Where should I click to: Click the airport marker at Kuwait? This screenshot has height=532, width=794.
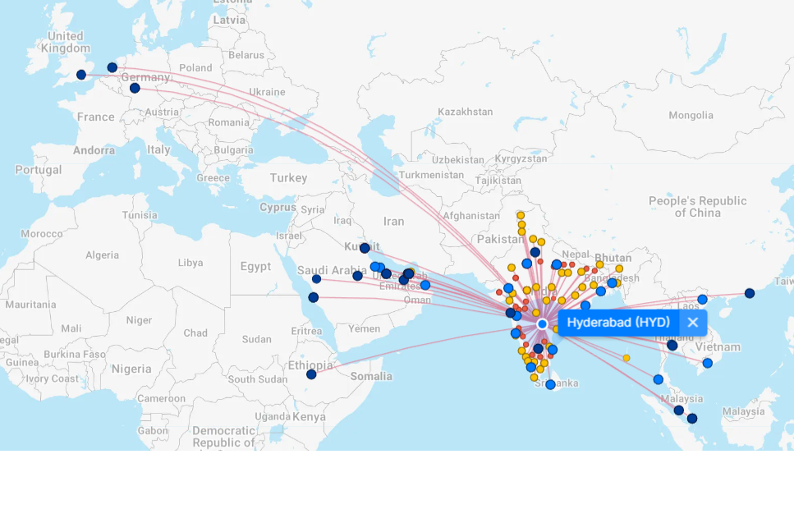tap(365, 248)
